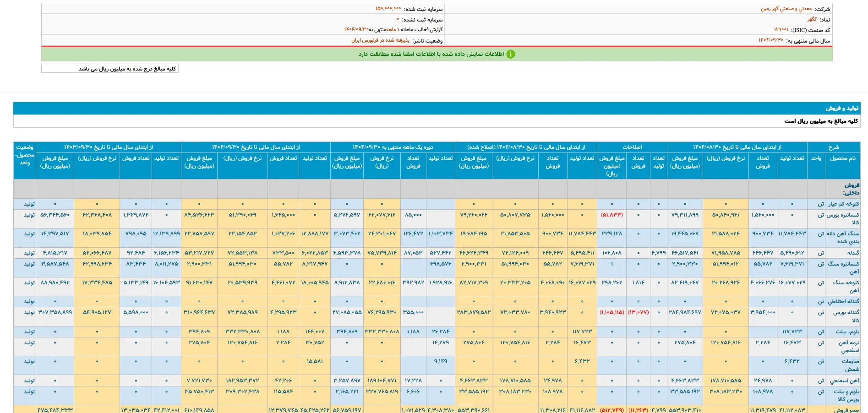Click the گندله اختلاطي product name
Viewport: 868px width, 413px height.
click(x=843, y=301)
